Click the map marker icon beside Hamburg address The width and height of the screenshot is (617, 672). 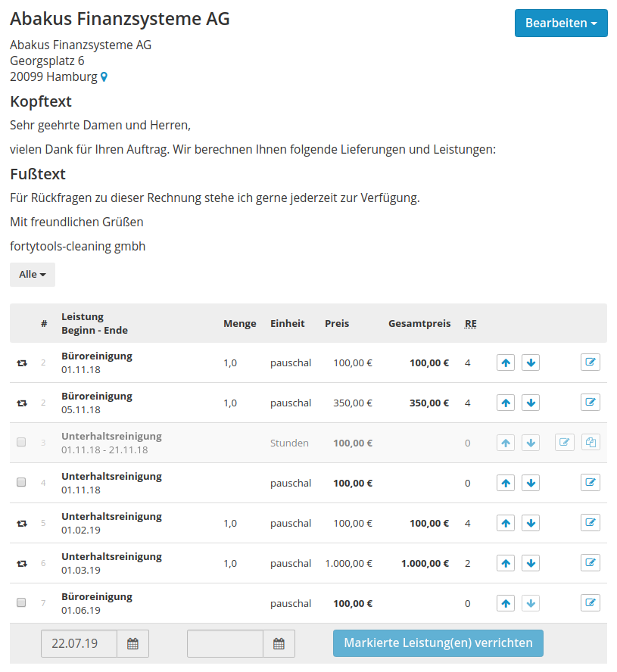[x=104, y=77]
